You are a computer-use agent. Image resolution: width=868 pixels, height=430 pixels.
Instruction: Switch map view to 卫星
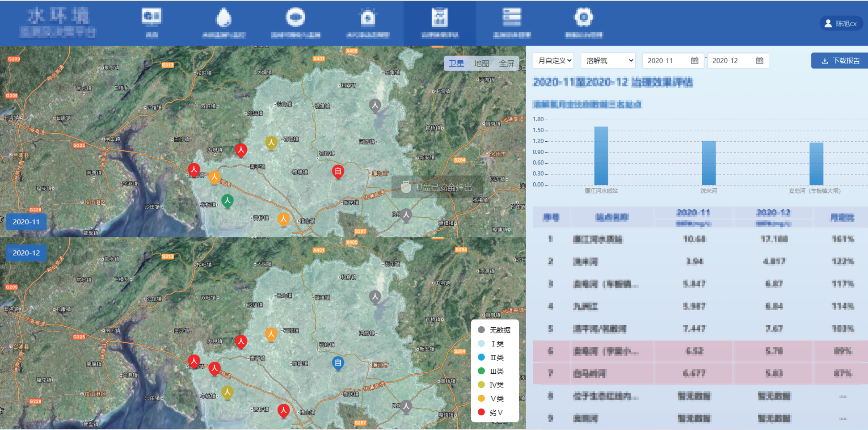coord(456,63)
